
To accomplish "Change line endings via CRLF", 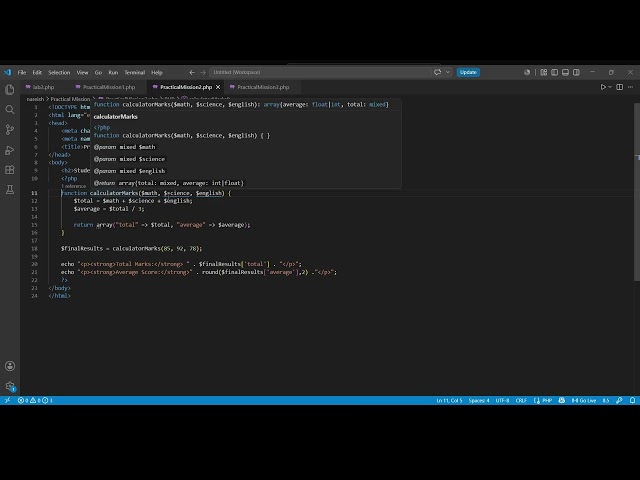I will [521, 400].
